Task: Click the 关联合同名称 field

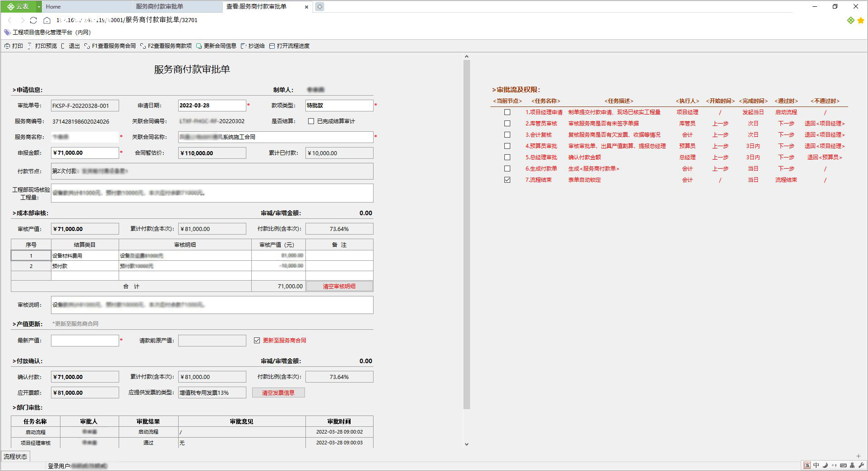Action: [276, 137]
